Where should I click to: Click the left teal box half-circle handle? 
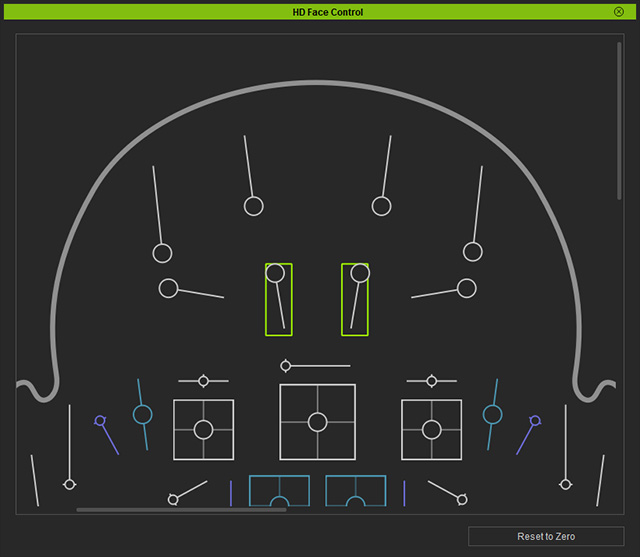pyautogui.click(x=280, y=502)
